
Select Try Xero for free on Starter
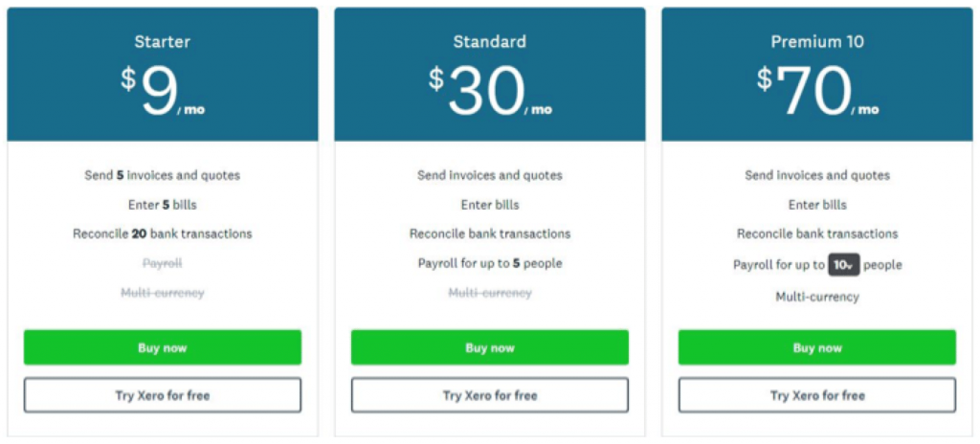tap(163, 395)
